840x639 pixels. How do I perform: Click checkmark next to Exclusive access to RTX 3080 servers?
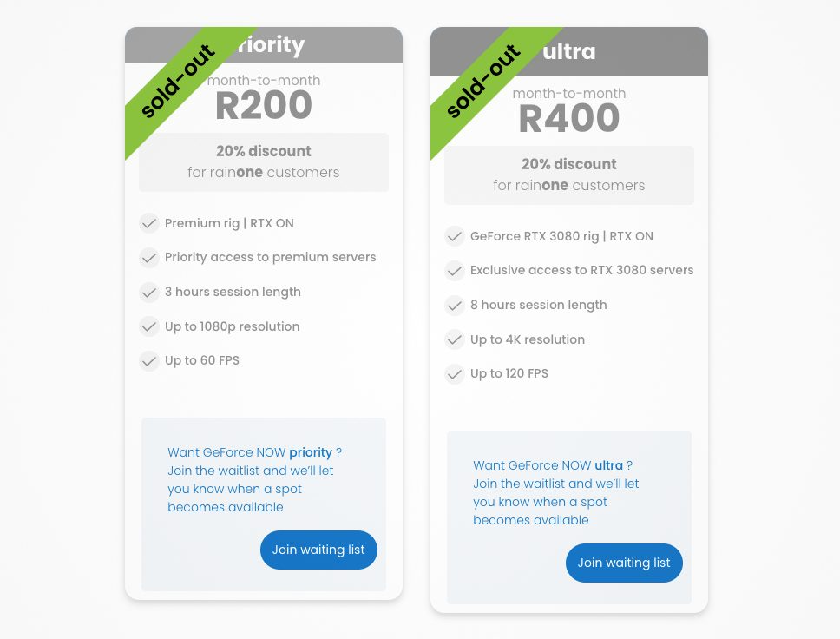pyautogui.click(x=455, y=270)
